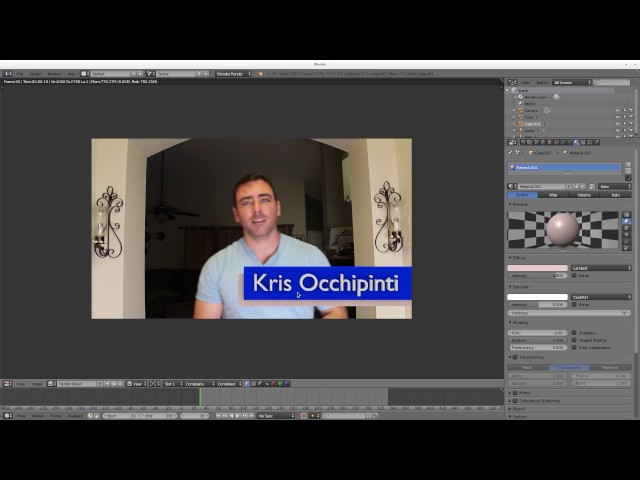Pin the properties context with pin icon
Viewport: 640px width, 480px height.
coord(510,153)
